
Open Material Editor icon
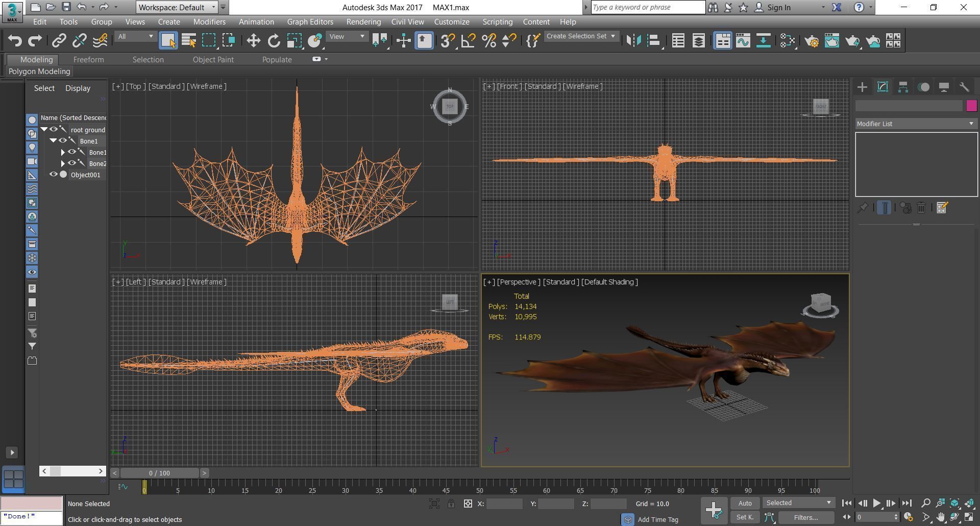point(788,40)
